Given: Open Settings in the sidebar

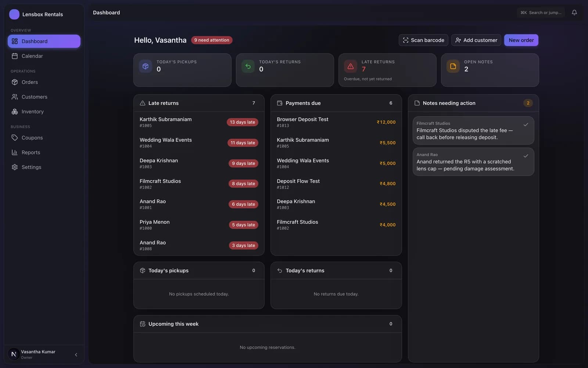Looking at the screenshot, I should point(44,167).
